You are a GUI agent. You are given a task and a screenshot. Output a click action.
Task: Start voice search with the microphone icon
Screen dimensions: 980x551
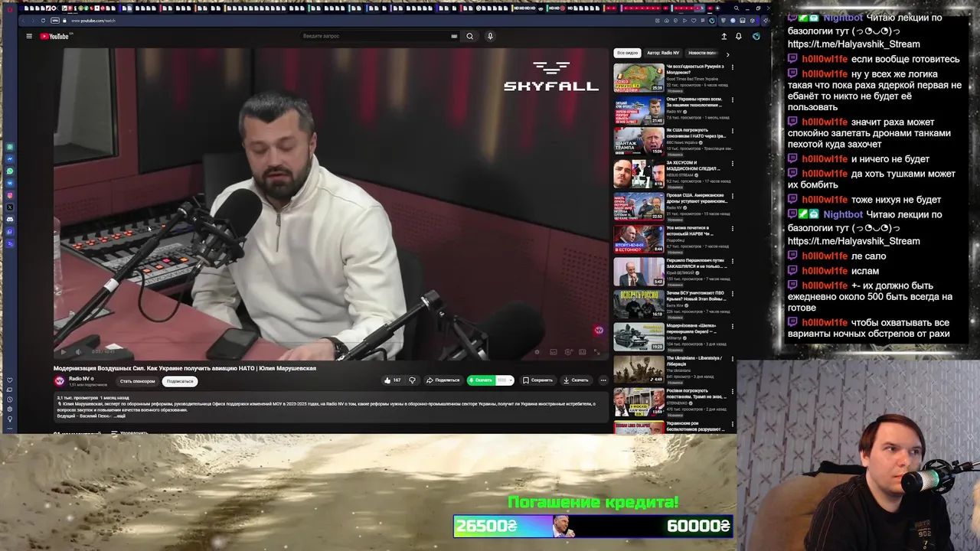(x=490, y=36)
